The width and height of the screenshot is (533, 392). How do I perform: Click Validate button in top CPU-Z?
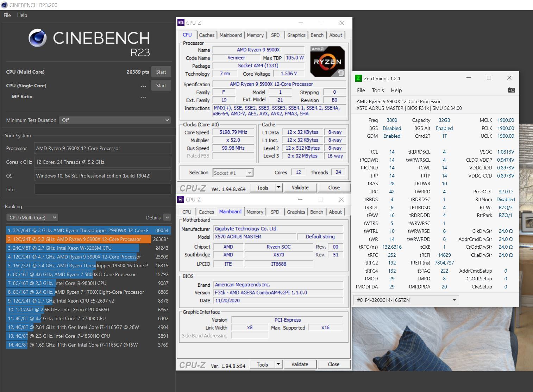[x=300, y=188]
